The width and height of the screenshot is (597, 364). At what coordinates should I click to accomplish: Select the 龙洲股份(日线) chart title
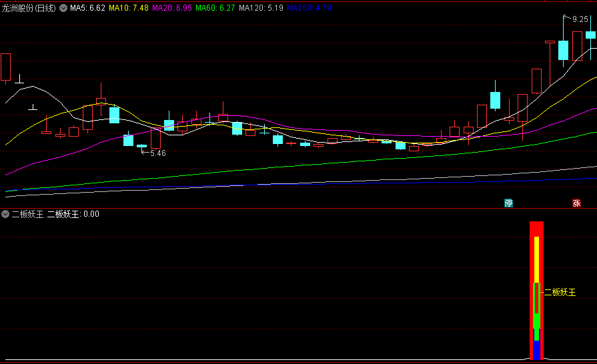29,8
